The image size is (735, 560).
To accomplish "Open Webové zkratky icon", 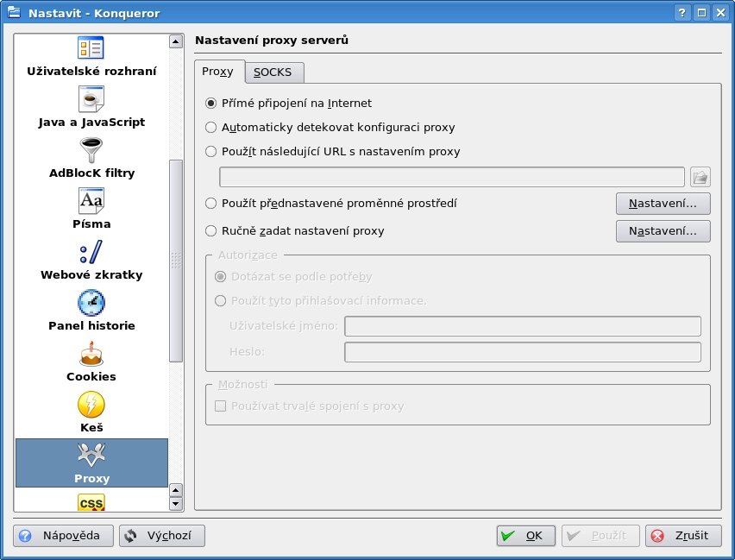I will click(91, 252).
